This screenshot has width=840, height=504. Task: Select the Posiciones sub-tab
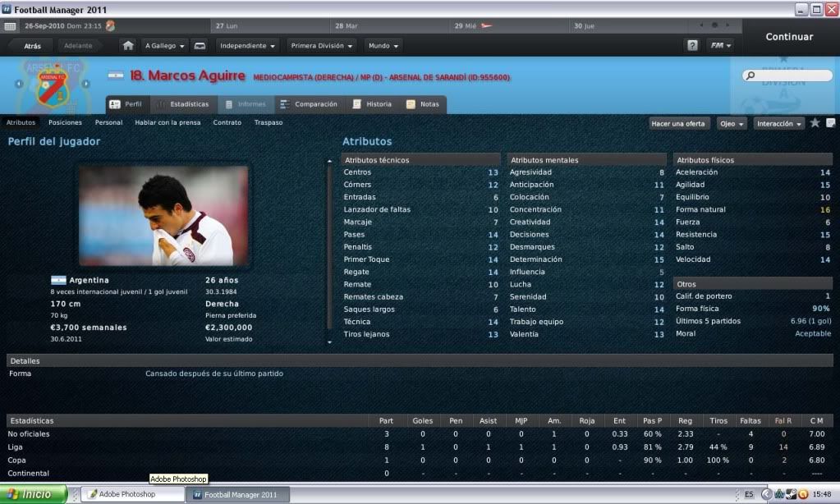point(66,122)
